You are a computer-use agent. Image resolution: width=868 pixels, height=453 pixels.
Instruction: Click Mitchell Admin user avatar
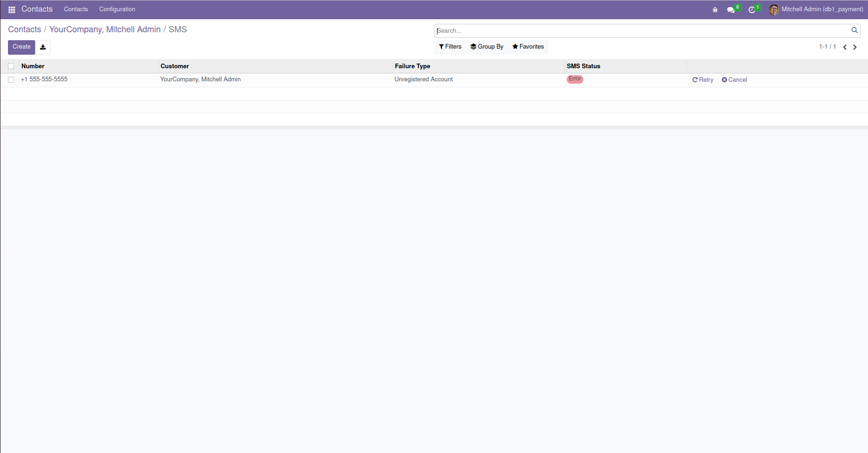774,9
